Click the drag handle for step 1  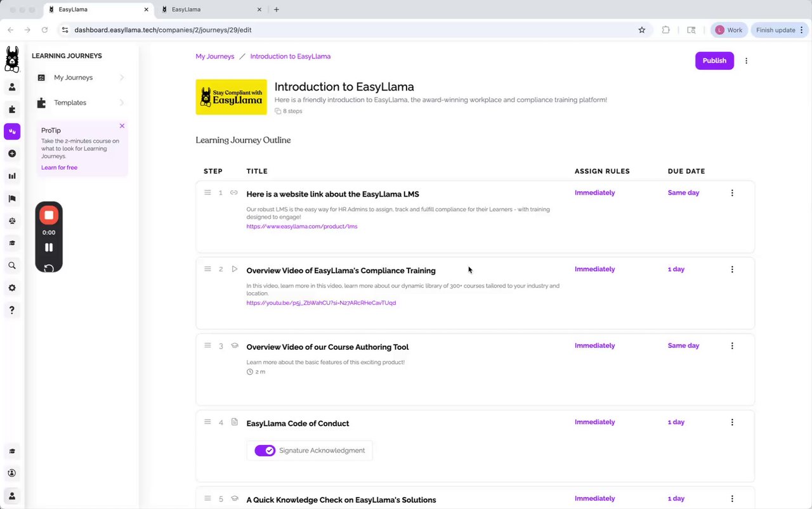tap(207, 193)
